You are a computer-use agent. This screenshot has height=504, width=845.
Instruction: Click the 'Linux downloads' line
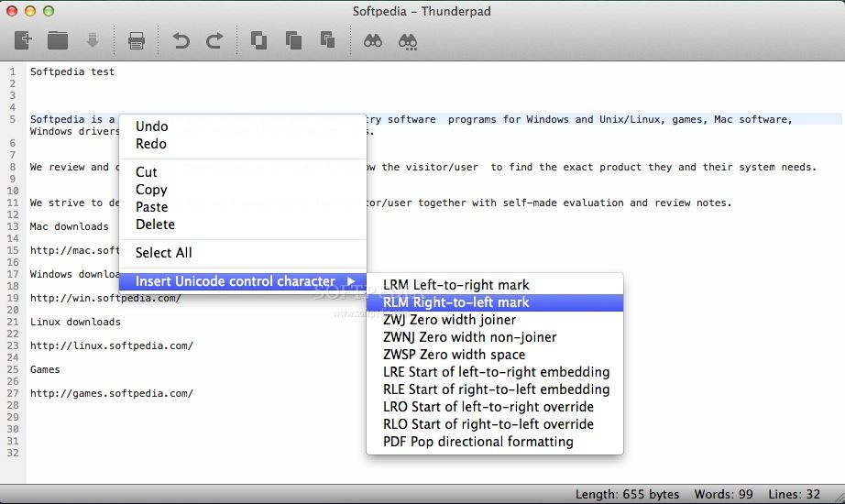(75, 322)
